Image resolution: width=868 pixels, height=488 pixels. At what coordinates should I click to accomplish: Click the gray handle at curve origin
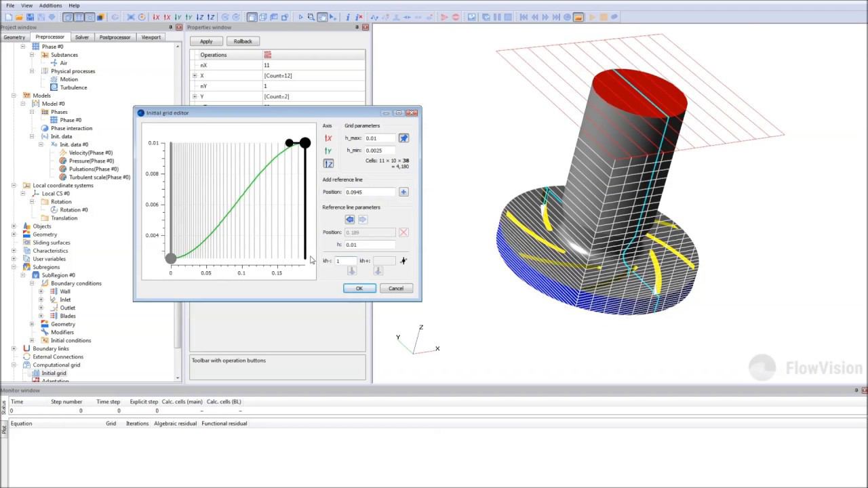click(171, 258)
